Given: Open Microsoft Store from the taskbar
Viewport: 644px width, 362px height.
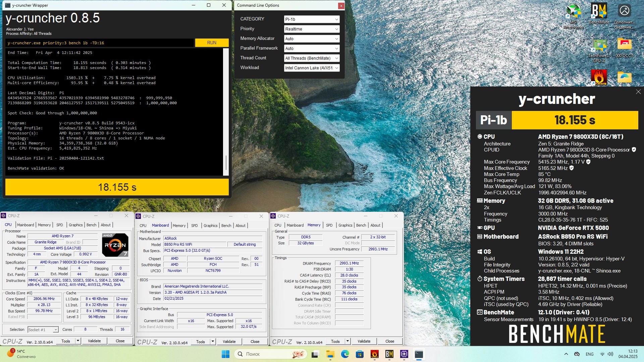Looking at the screenshot, I should pyautogui.click(x=360, y=354).
